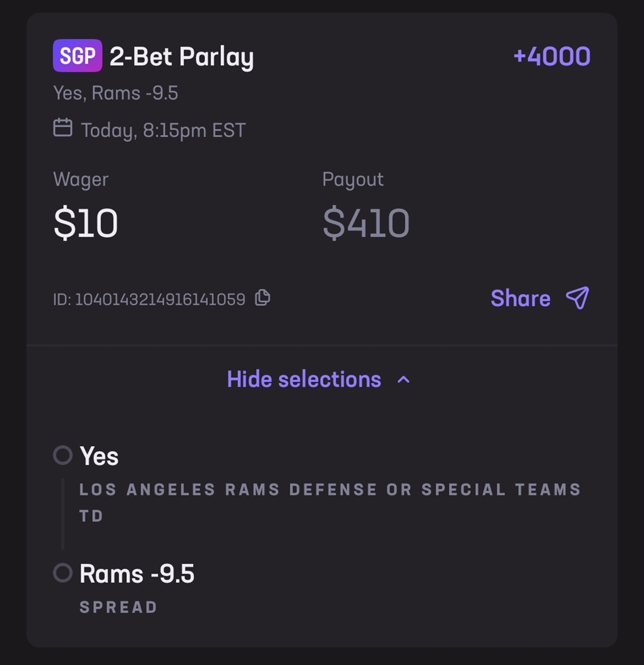This screenshot has width=644, height=665.
Task: Copy the bet ID using copy icon
Action: pos(263,298)
